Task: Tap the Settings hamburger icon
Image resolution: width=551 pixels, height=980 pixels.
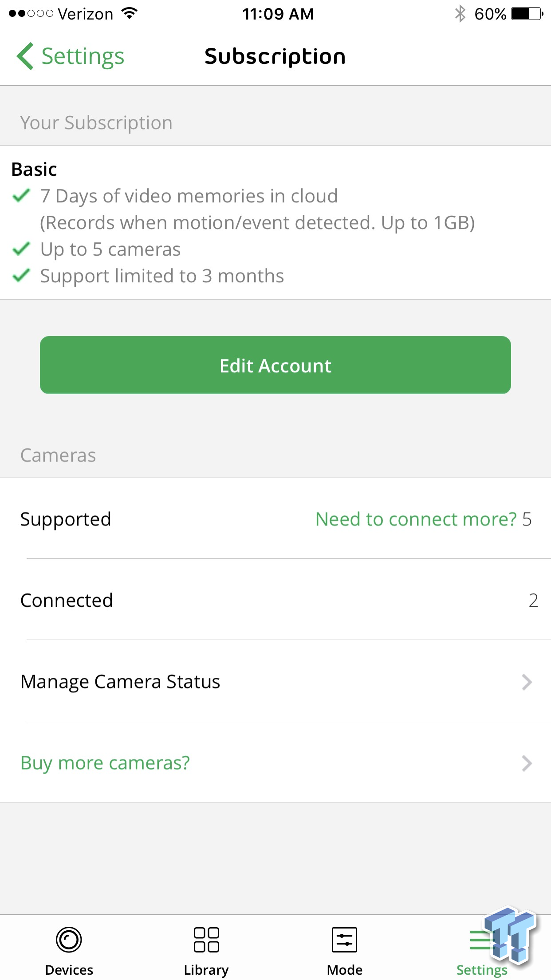Action: [x=481, y=940]
